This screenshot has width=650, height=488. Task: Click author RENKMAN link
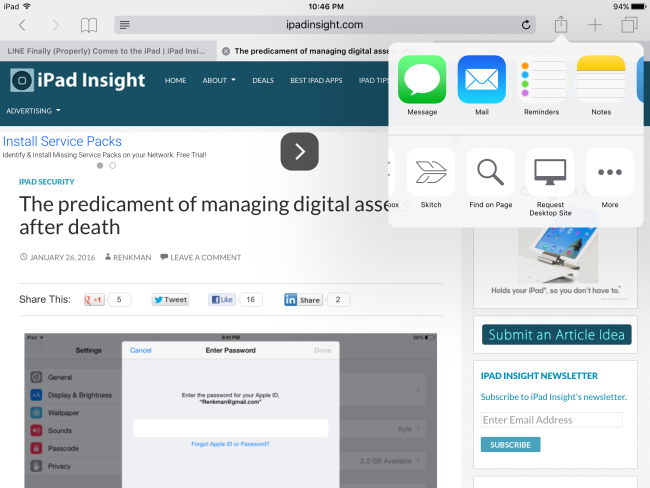tap(132, 257)
